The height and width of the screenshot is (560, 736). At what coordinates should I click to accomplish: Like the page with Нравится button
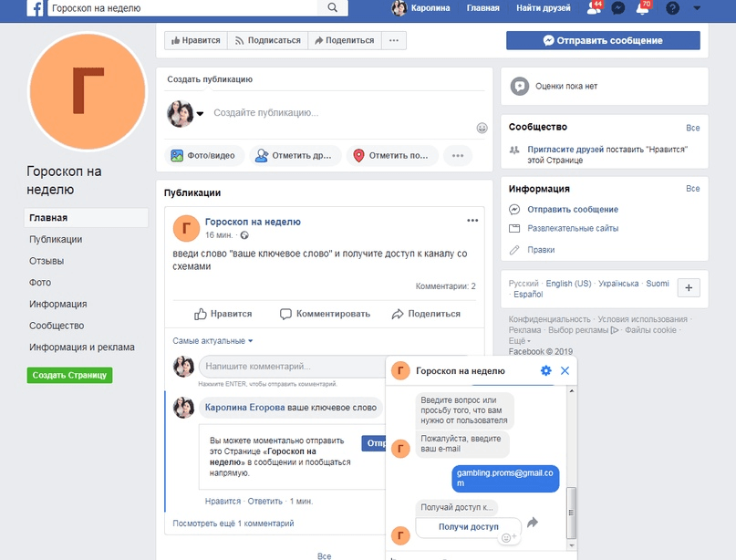(196, 40)
